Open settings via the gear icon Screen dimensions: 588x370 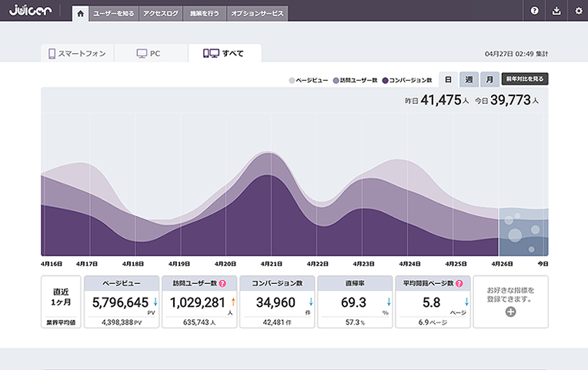click(x=579, y=11)
